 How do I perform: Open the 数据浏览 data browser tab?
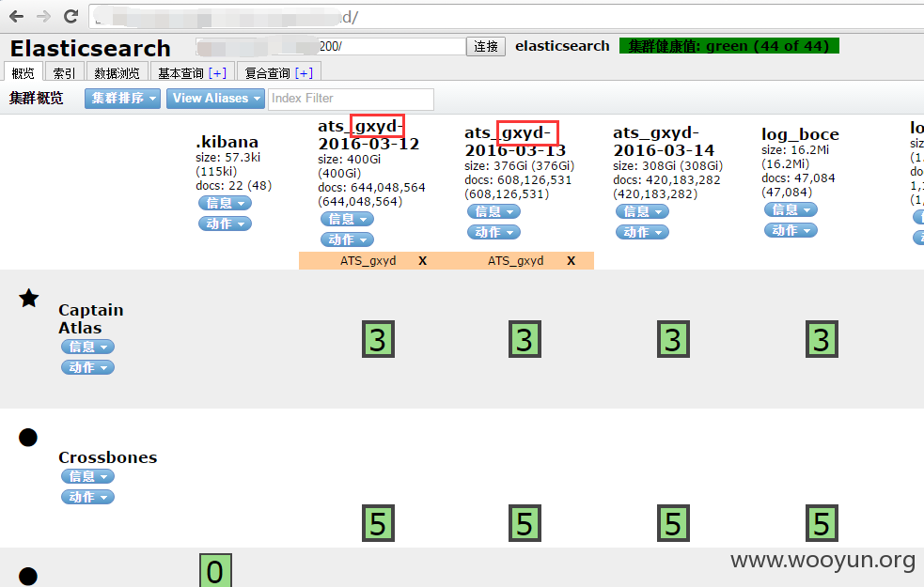[117, 72]
